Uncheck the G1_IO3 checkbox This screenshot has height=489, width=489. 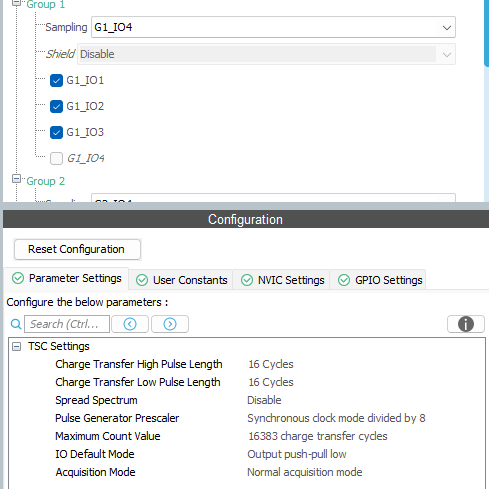tap(56, 132)
